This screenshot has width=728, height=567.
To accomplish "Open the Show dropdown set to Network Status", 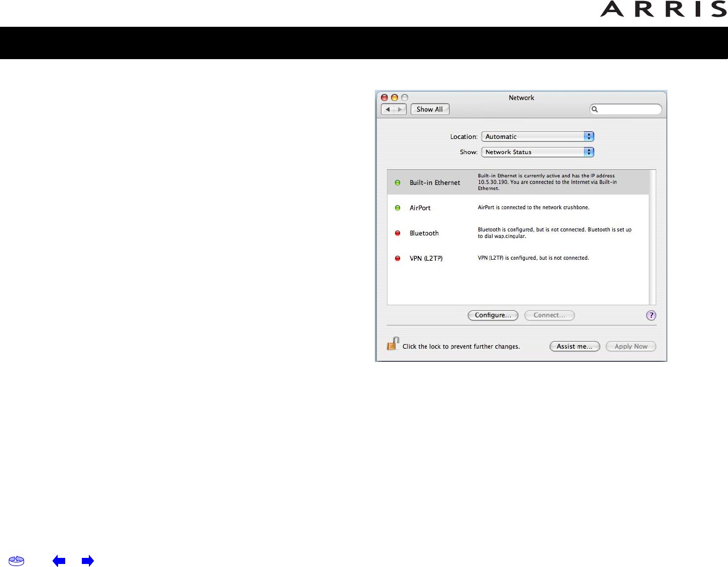I will click(x=538, y=152).
